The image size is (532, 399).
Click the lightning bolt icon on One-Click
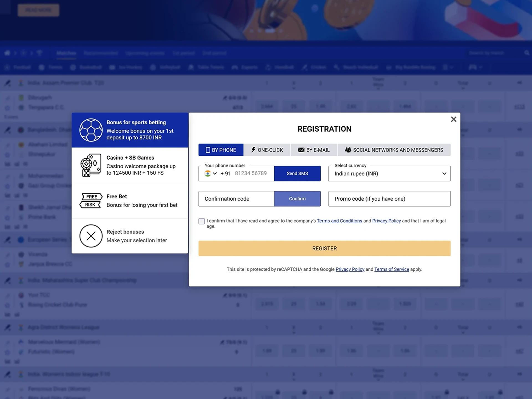[x=253, y=150]
